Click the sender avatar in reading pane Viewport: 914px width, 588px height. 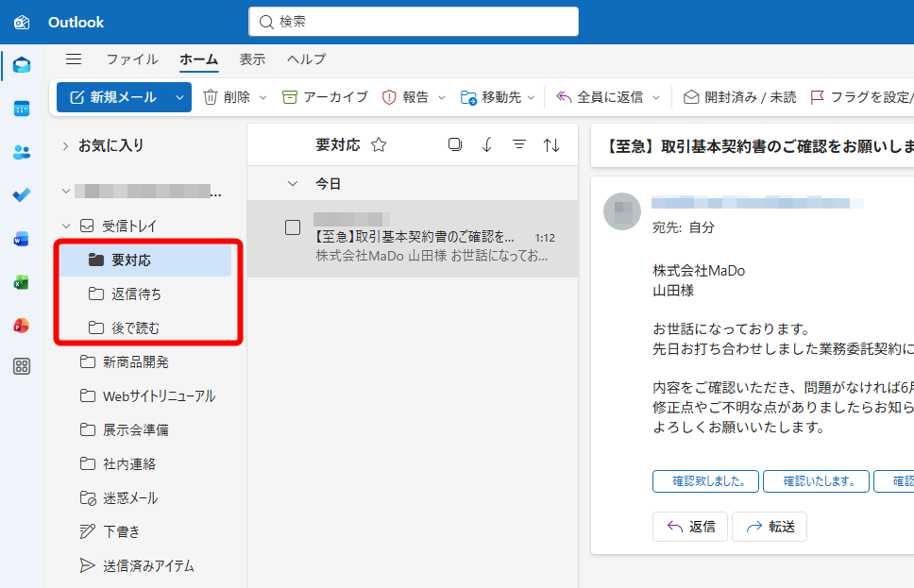622,211
